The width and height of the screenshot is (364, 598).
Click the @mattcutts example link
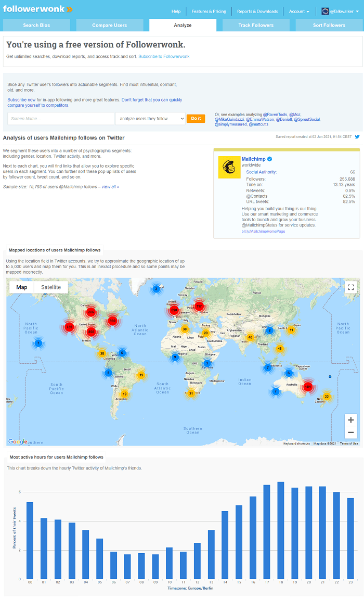(259, 124)
